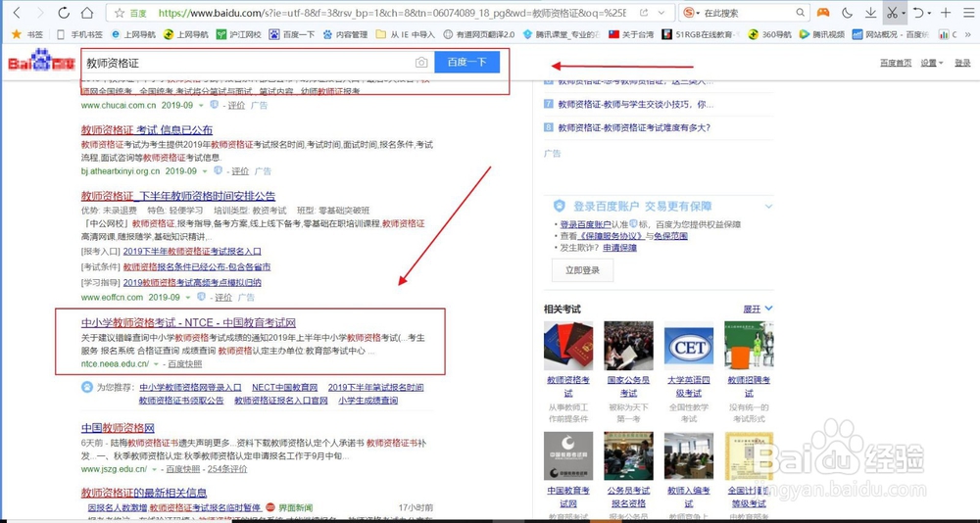The image size is (980, 523).
Task: Click the 登录 login link in the header
Action: 962,63
